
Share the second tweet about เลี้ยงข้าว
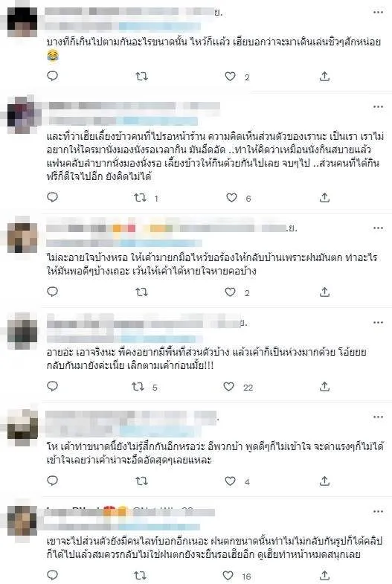[324, 198]
